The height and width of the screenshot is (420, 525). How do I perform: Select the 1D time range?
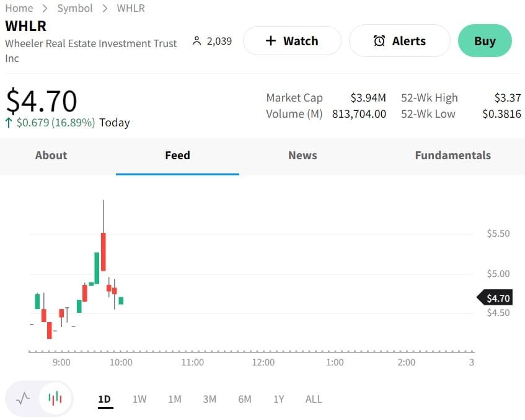click(104, 399)
